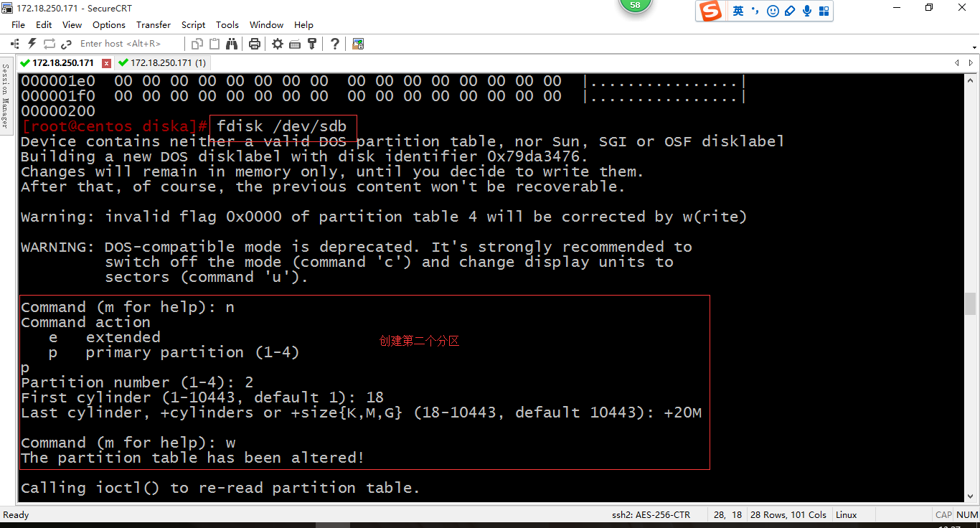Click the '28, 18' cursor position status

[728, 515]
